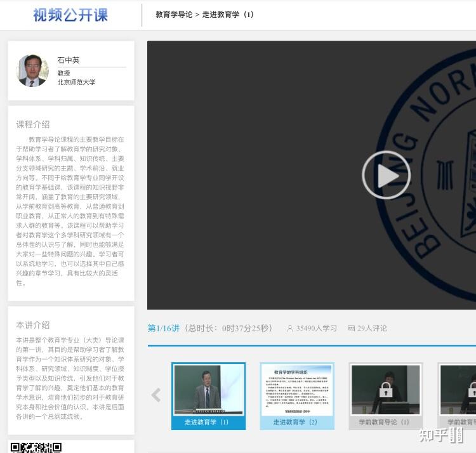Open professor 石中英's profile photo
The width and height of the screenshot is (476, 453).
32,70
